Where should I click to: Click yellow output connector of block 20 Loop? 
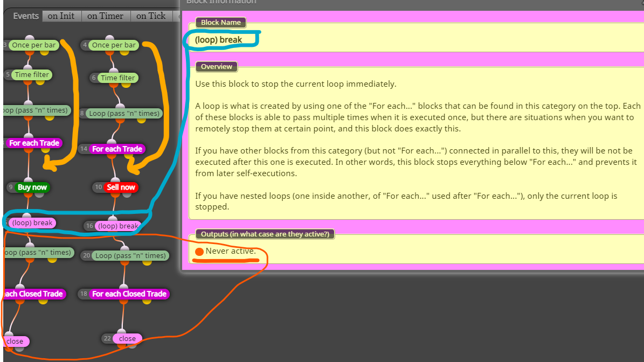[147, 262]
